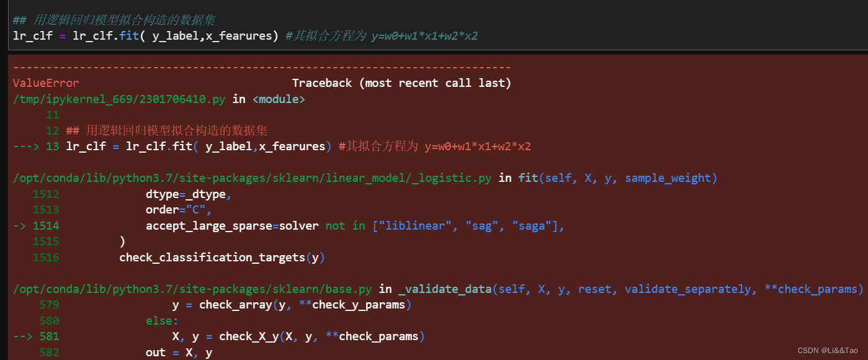Screen dimensions: 868x360
Task: Click the _validate_data function signature
Action: 631,289
